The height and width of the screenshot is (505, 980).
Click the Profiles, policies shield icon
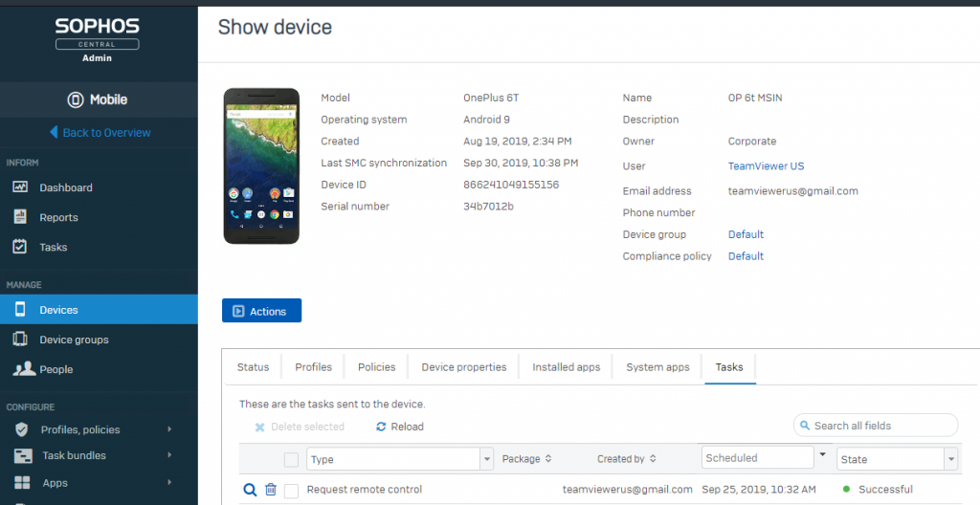tap(21, 429)
